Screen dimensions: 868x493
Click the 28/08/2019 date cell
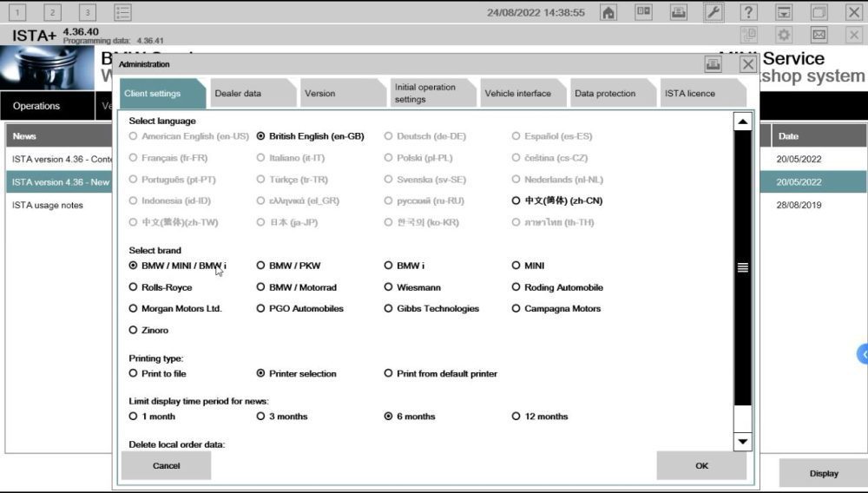coord(799,206)
